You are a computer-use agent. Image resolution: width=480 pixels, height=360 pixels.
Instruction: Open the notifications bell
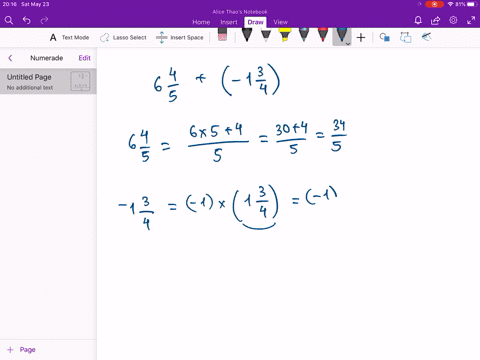pos(418,20)
